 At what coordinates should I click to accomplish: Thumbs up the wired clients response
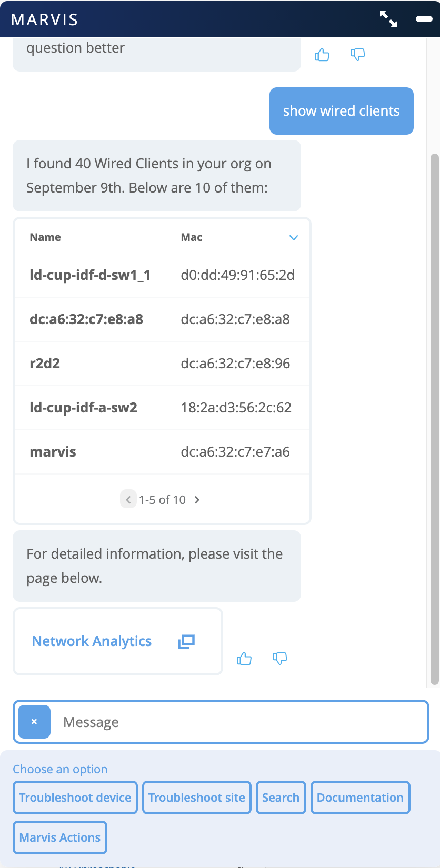pyautogui.click(x=244, y=659)
